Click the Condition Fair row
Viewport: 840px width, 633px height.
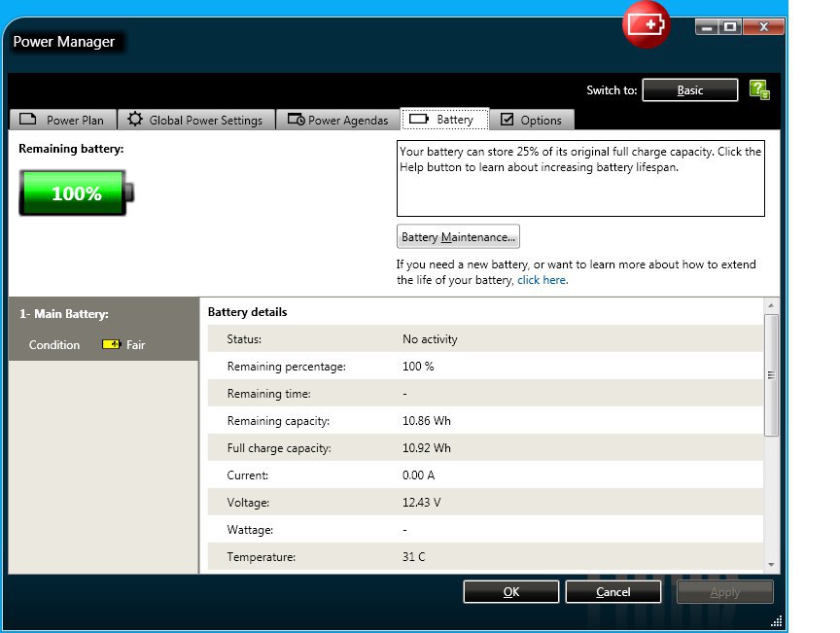tap(87, 344)
